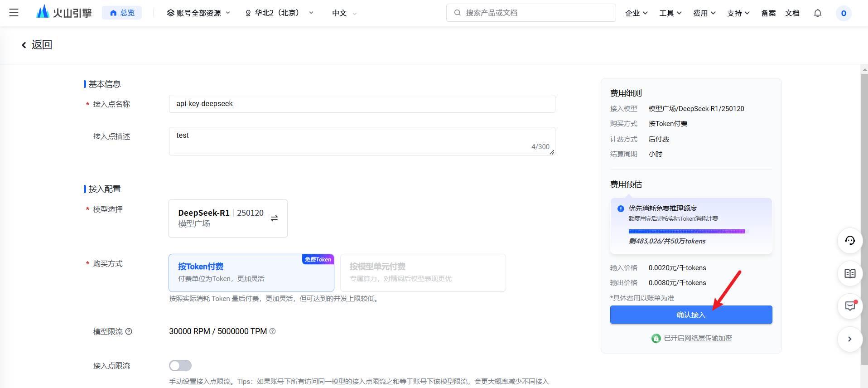Open the user avatar menu

843,13
